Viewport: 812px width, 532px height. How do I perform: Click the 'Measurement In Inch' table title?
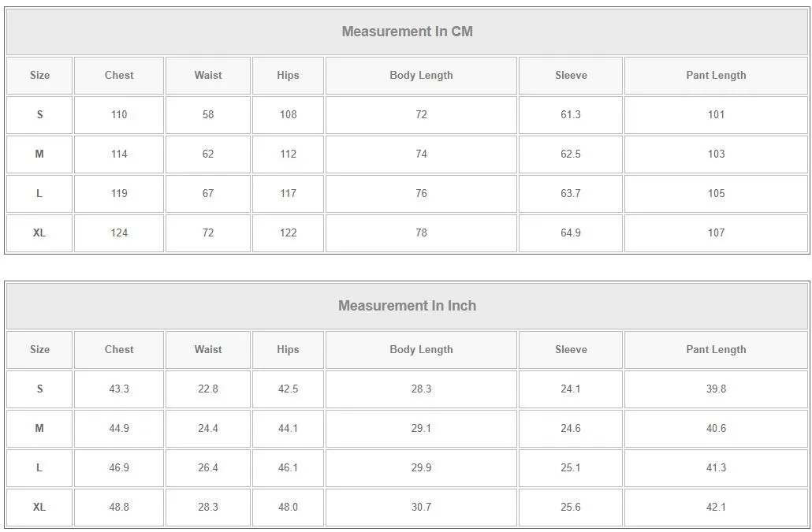(x=407, y=306)
